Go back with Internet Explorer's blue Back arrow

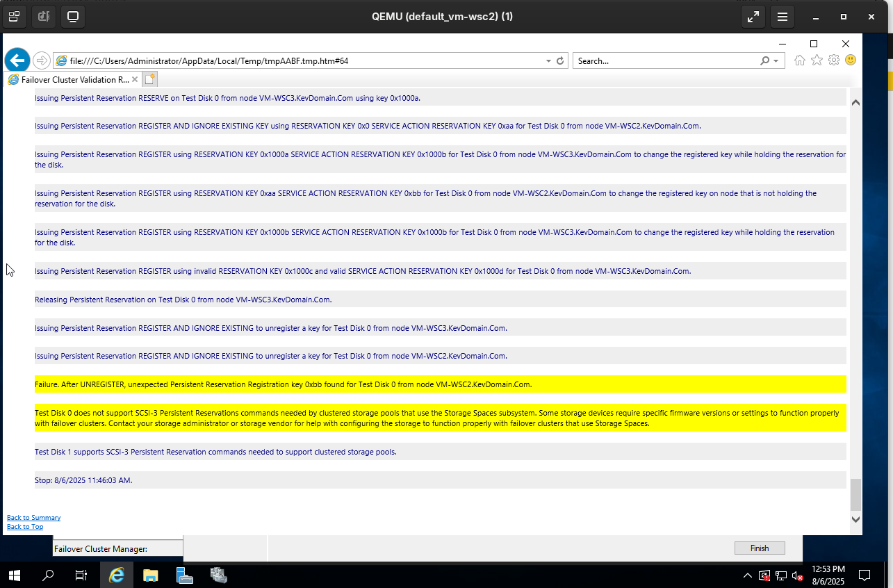click(x=17, y=60)
